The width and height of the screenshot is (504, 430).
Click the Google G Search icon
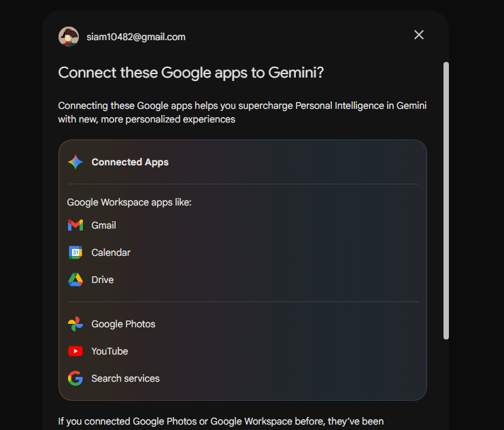(x=75, y=378)
